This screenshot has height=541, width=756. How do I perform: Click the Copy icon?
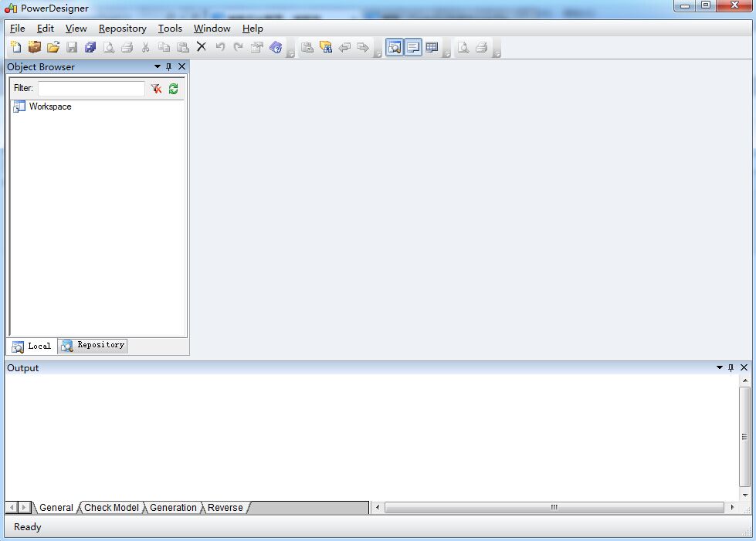click(x=164, y=47)
